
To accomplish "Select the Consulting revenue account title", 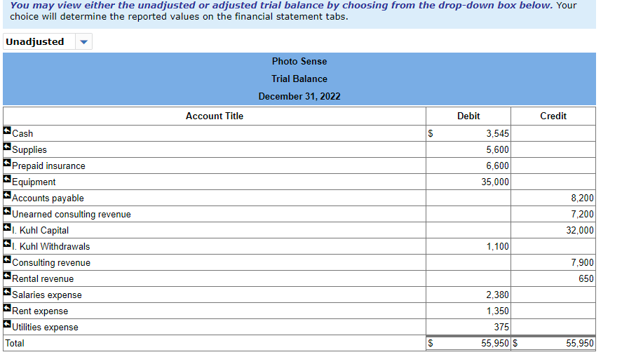I will point(51,263).
